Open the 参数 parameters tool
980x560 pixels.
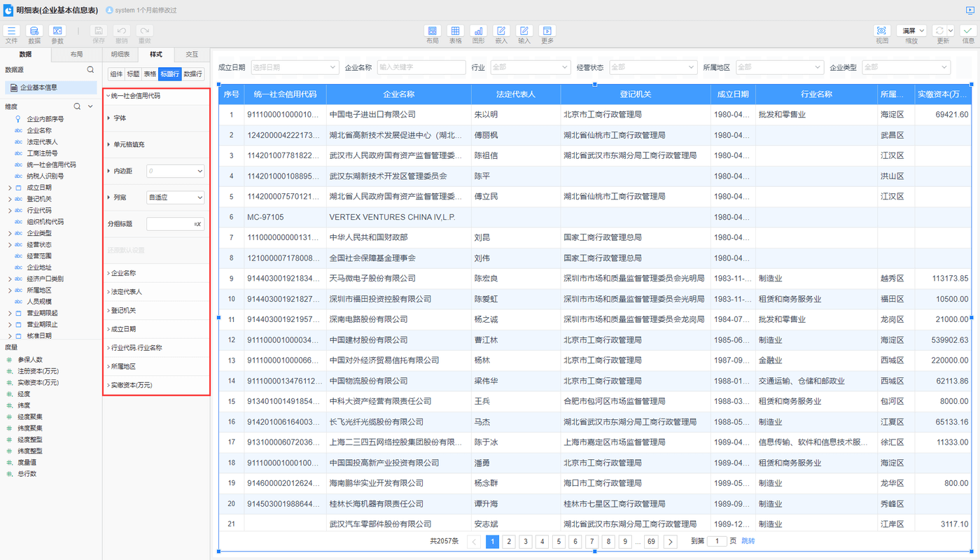(x=57, y=31)
